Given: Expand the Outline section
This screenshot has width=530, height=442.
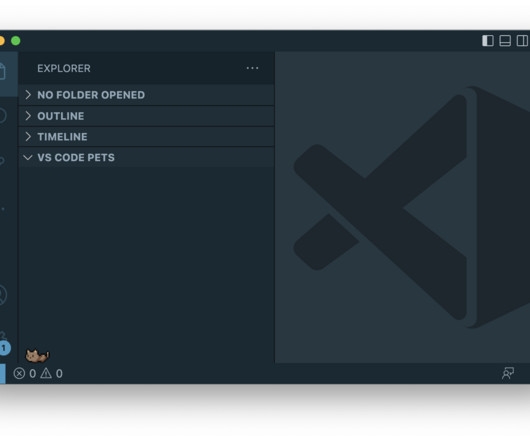Looking at the screenshot, I should click(x=146, y=116).
